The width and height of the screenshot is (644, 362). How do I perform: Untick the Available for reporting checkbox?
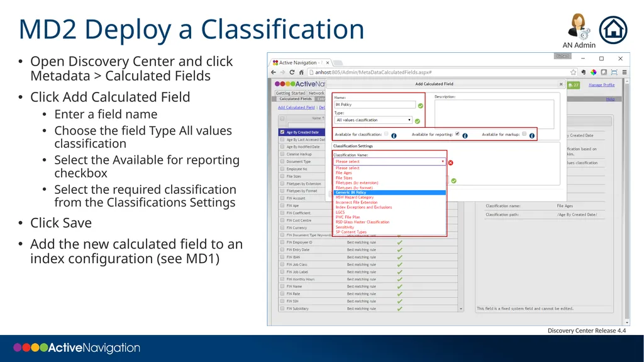pos(457,133)
